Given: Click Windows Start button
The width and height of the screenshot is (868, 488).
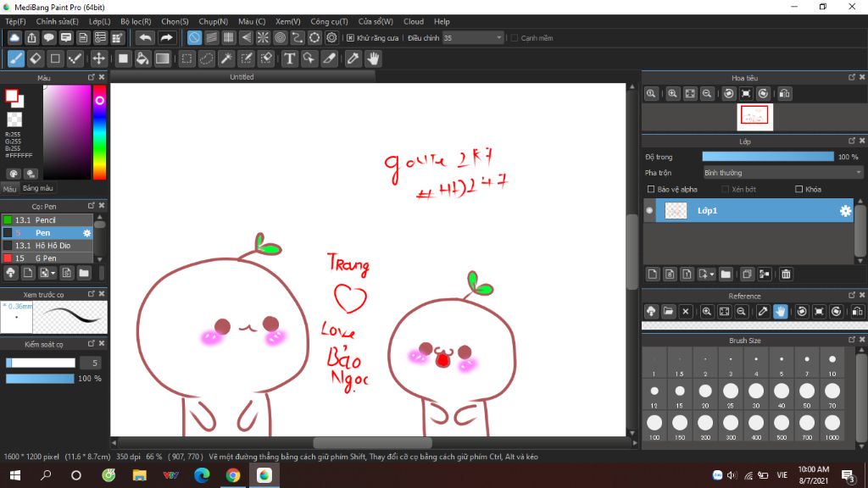Looking at the screenshot, I should tap(15, 475).
